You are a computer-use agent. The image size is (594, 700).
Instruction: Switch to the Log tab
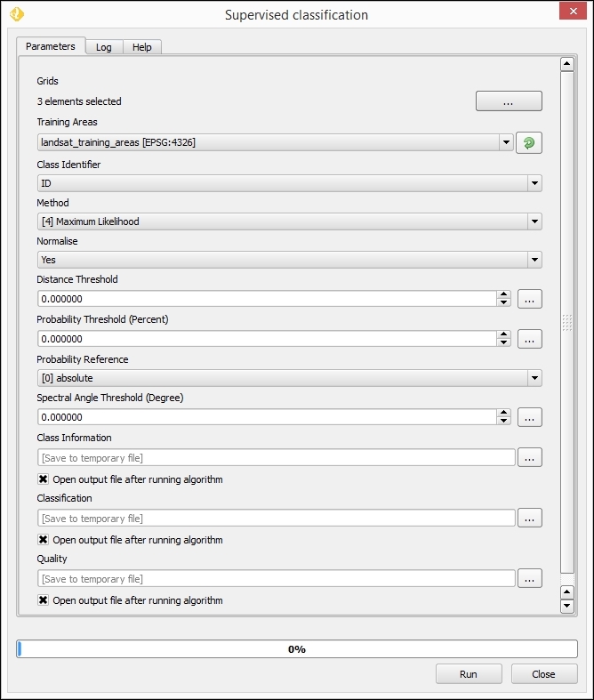(x=104, y=47)
